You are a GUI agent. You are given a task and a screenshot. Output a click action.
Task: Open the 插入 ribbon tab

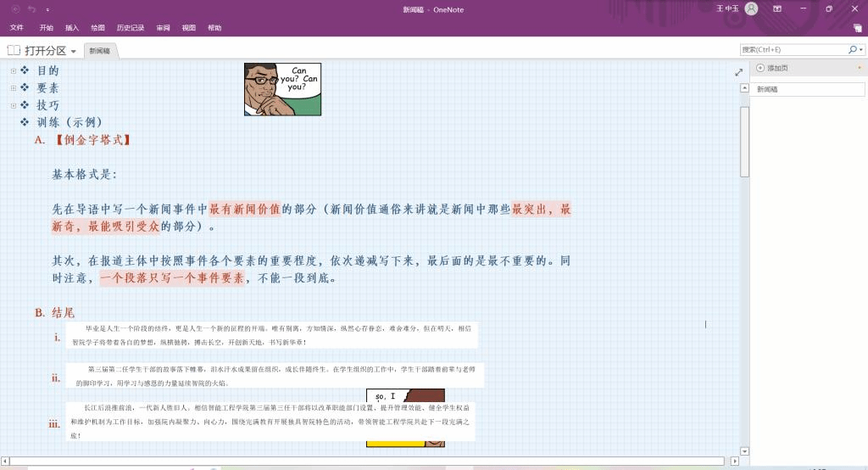(72, 28)
